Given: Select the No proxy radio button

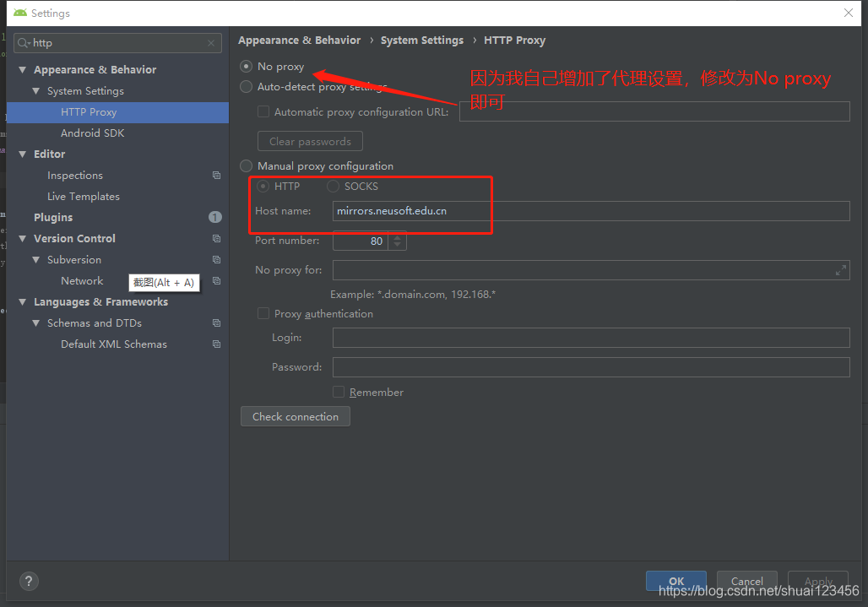Looking at the screenshot, I should coord(246,65).
